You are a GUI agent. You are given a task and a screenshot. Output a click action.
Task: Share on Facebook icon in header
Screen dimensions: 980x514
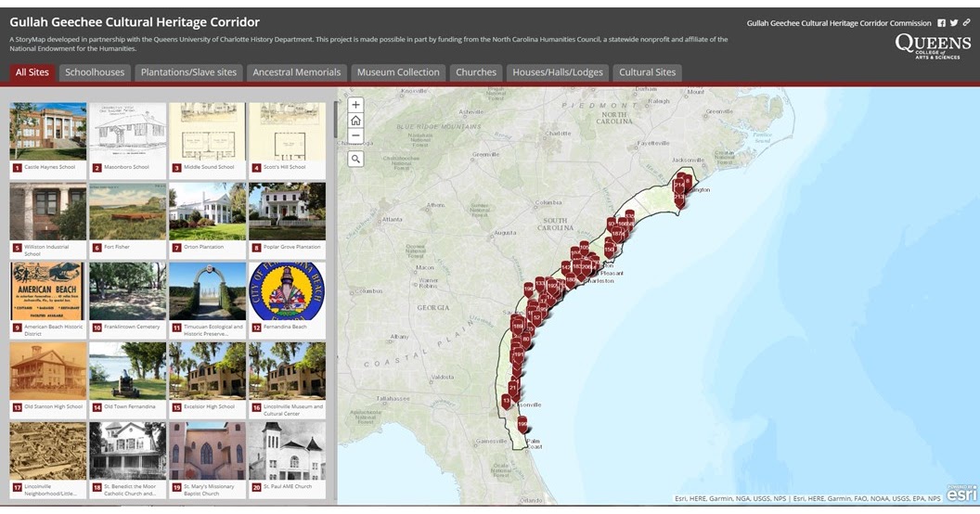point(941,23)
